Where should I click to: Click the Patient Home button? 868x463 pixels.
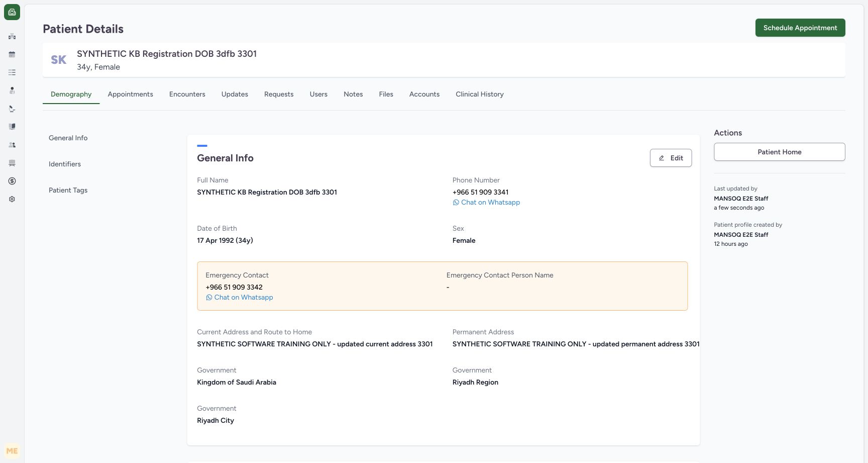coord(780,152)
